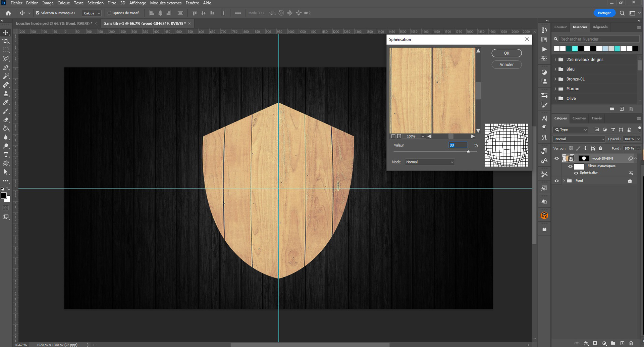Create new swatch in Nuancier panel
The height and width of the screenshot is (347, 644).
click(x=622, y=109)
